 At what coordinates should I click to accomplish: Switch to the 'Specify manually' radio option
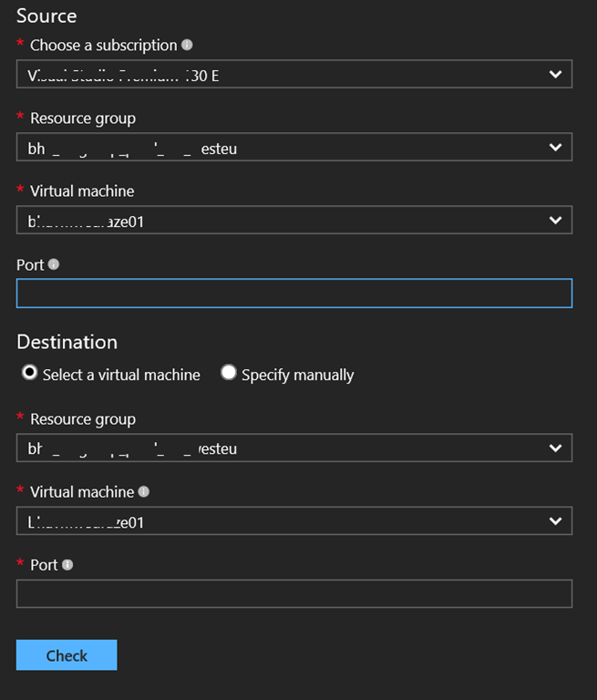tap(229, 373)
